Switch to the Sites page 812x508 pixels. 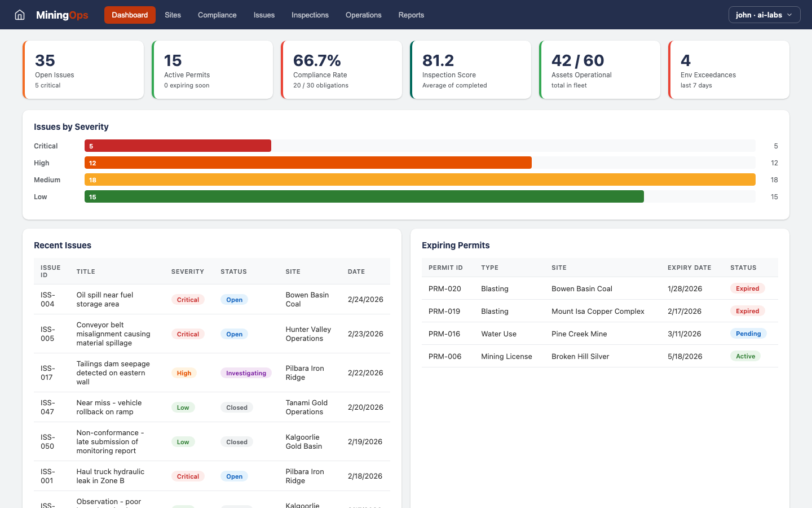(173, 15)
